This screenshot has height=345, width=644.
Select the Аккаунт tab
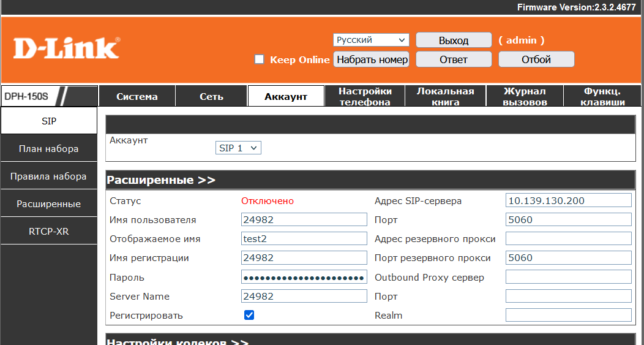pyautogui.click(x=286, y=96)
